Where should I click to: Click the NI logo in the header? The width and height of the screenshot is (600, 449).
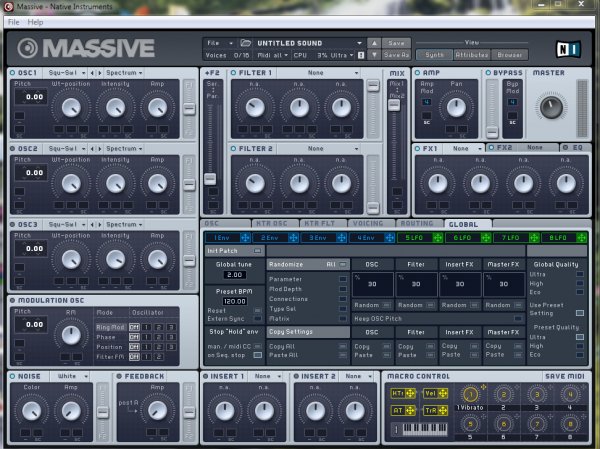pyautogui.click(x=568, y=49)
